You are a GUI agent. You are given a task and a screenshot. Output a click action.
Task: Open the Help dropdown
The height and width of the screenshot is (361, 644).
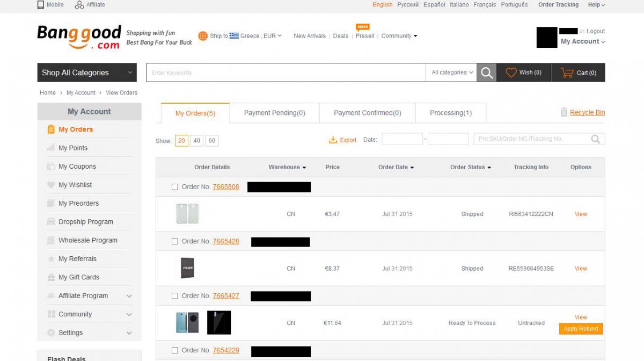click(x=597, y=5)
